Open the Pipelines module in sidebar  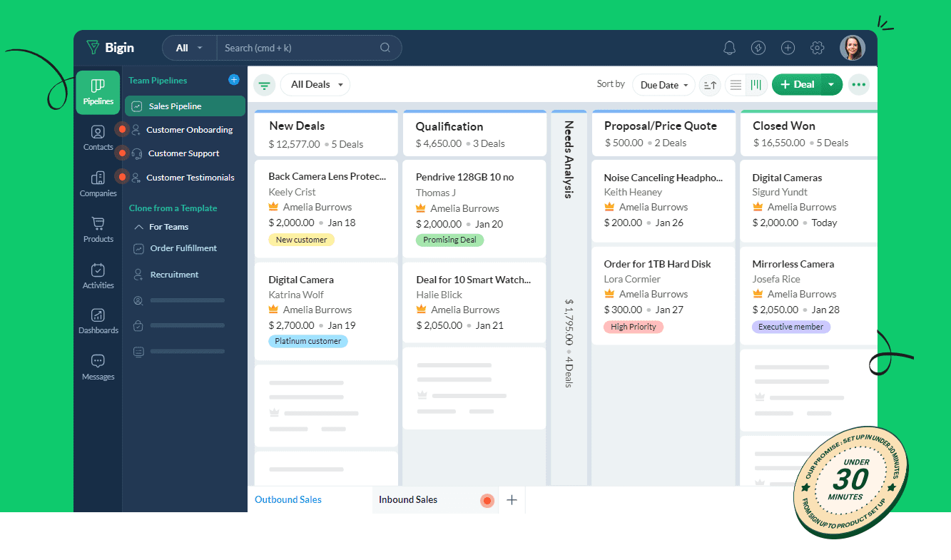98,92
